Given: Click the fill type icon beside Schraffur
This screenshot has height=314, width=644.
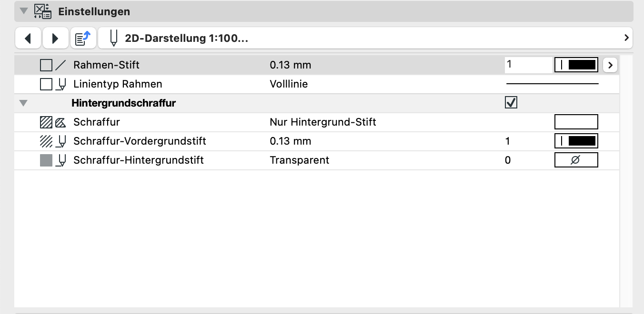Looking at the screenshot, I should [x=60, y=123].
